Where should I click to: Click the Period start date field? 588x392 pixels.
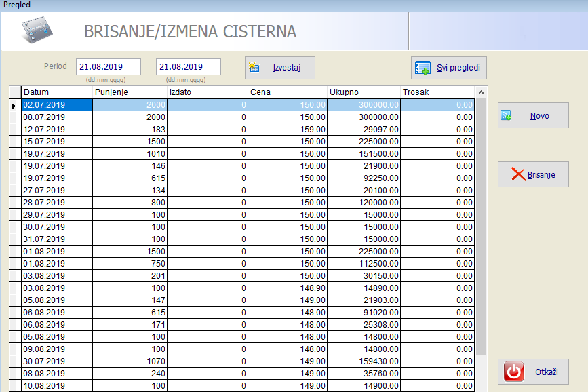(109, 66)
